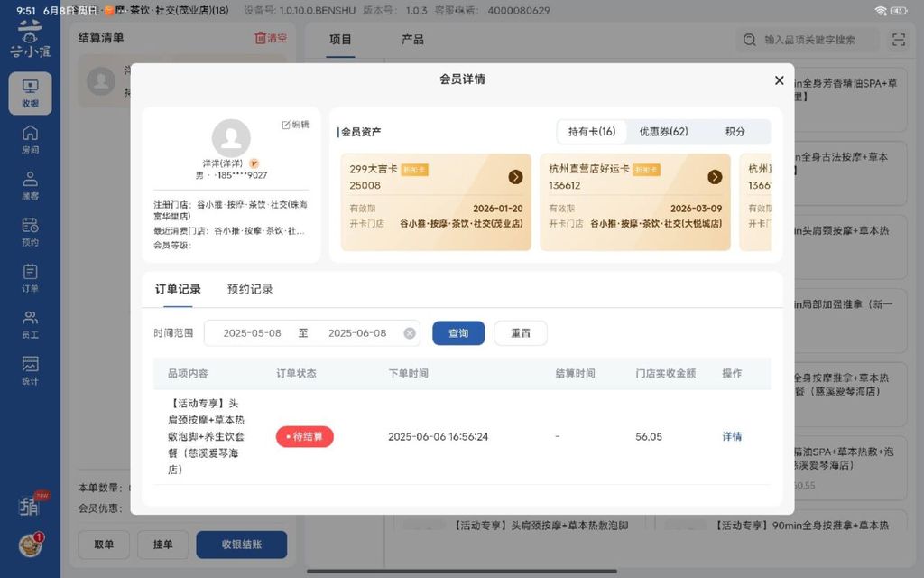The height and width of the screenshot is (578, 924).
Task: Switch to the 持有卡(16) tab
Action: 592,132
